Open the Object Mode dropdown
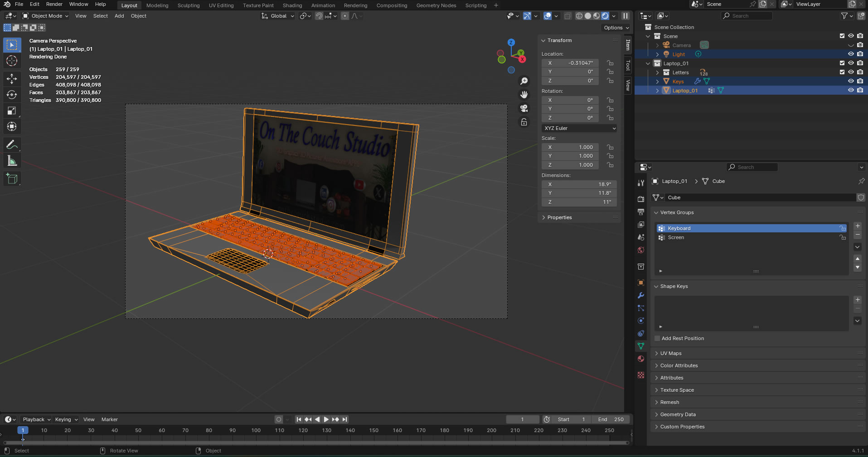This screenshot has height=457, width=868. (46, 16)
